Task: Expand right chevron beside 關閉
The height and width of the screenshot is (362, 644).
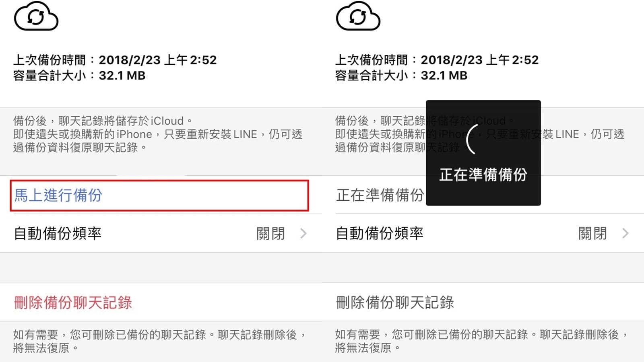Action: point(625,233)
